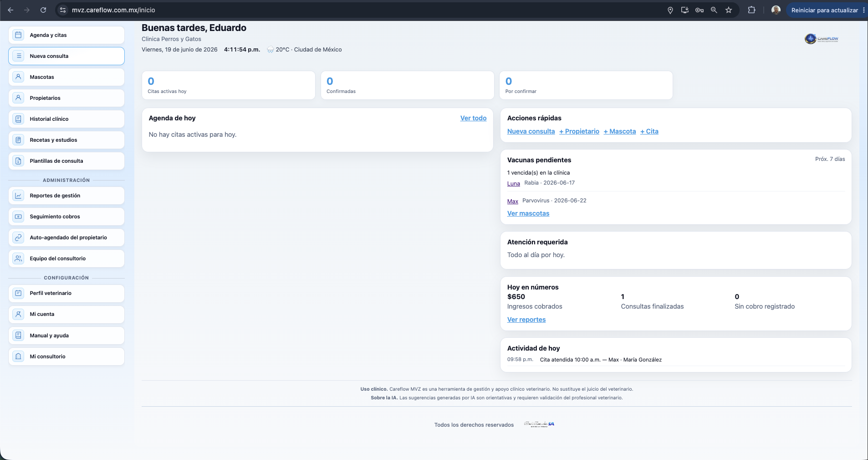
Task: Reload the page with the refresh icon
Action: pyautogui.click(x=43, y=10)
